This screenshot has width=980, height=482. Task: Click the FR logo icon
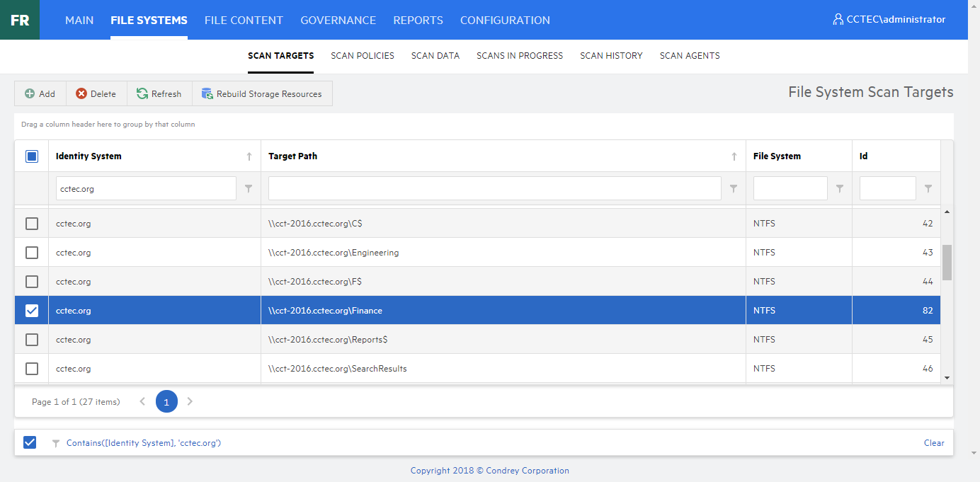(20, 20)
